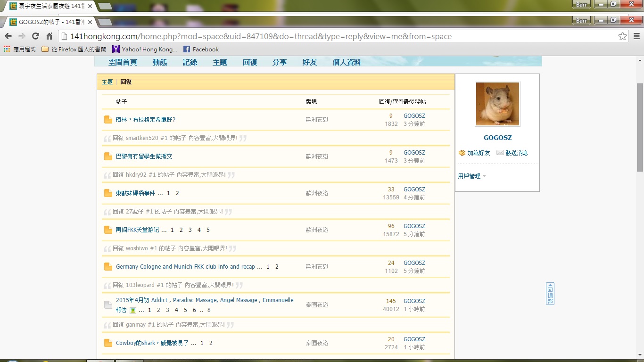The image size is (644, 362).
Task: Reload the current page
Action: 35,36
